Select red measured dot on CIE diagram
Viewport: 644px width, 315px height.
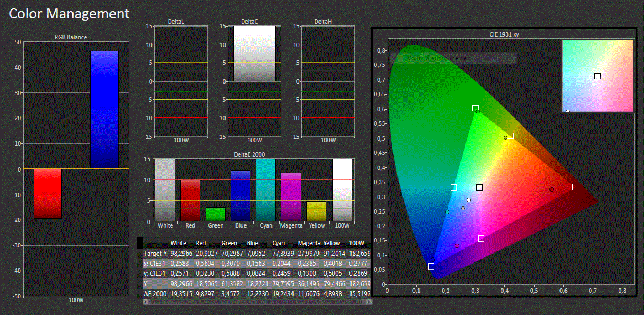pyautogui.click(x=552, y=189)
